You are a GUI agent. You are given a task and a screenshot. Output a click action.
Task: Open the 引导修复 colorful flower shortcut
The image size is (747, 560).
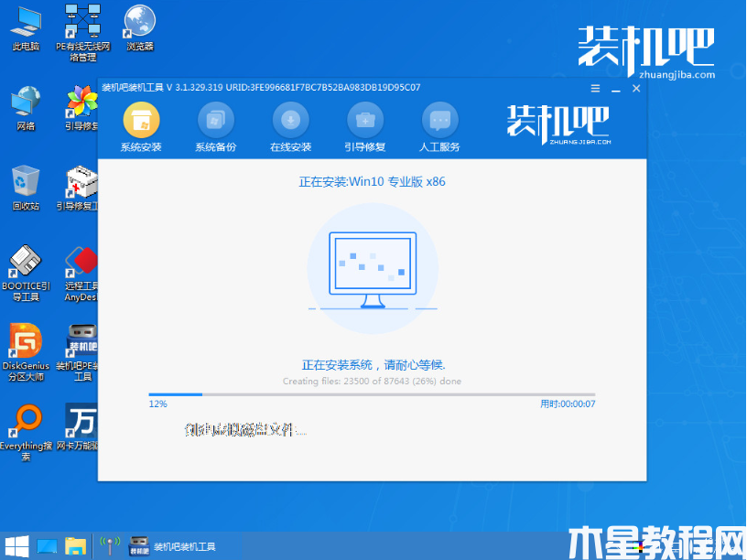pos(82,109)
